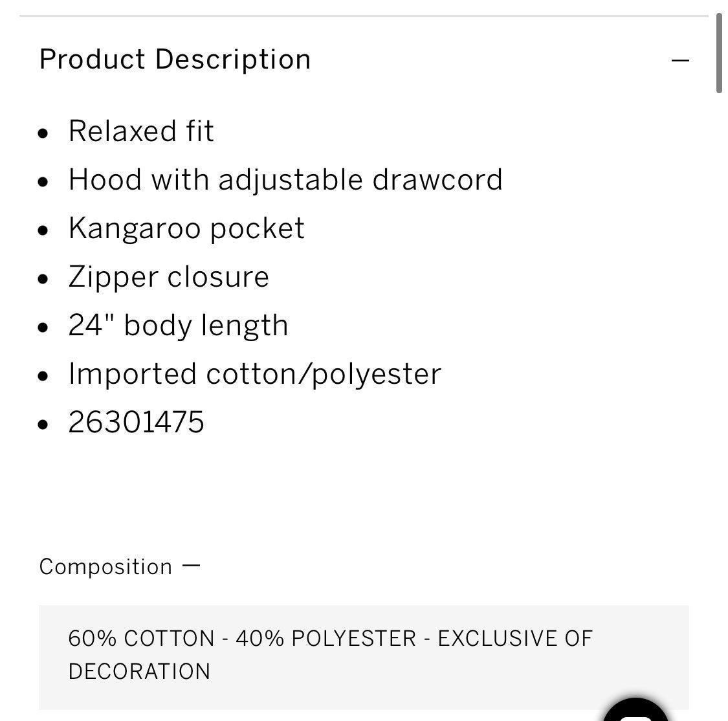Click the scrollbar track below the thumb

[719, 404]
